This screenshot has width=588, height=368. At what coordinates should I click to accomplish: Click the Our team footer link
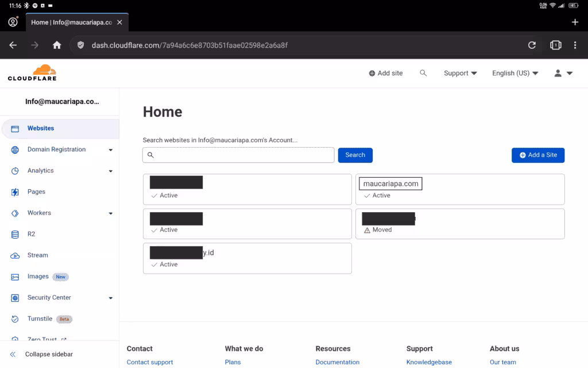pos(502,362)
